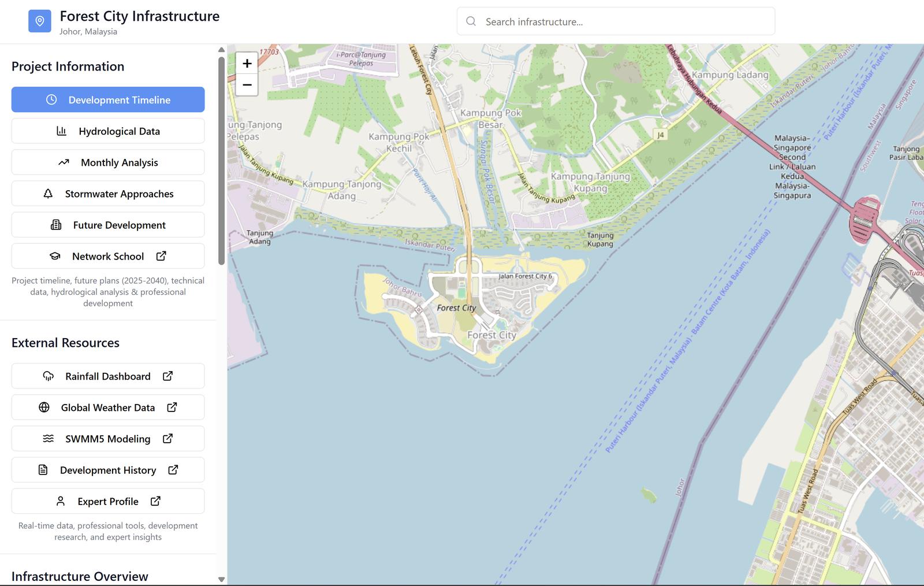Click the Kampung Ladang map label
Viewport: 924px width, 586px height.
point(730,75)
